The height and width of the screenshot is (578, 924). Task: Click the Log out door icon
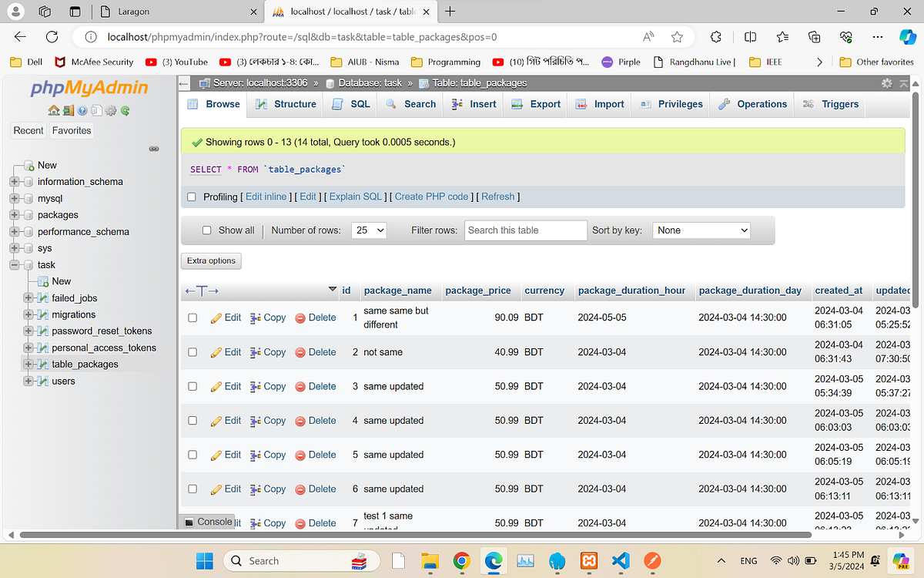coord(68,110)
